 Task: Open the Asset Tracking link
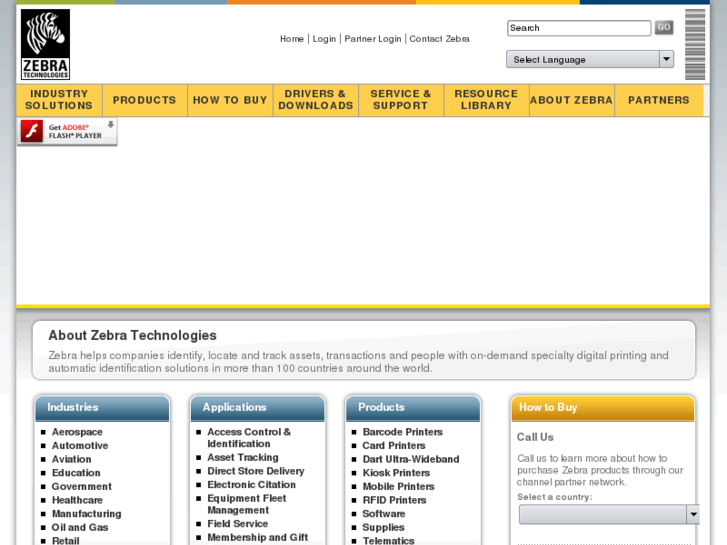point(242,457)
